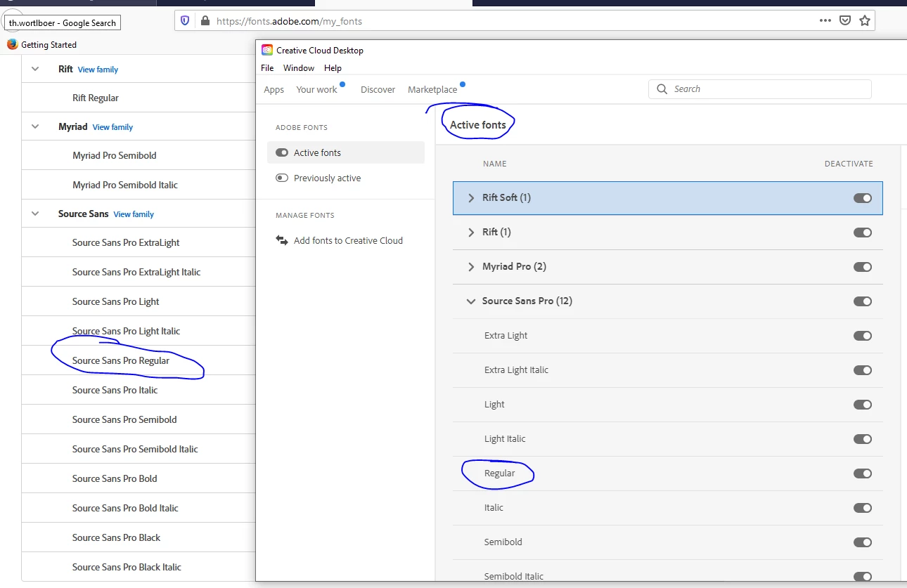Toggle off Extra Light Italic font
The image size is (907, 588).
pyautogui.click(x=863, y=370)
